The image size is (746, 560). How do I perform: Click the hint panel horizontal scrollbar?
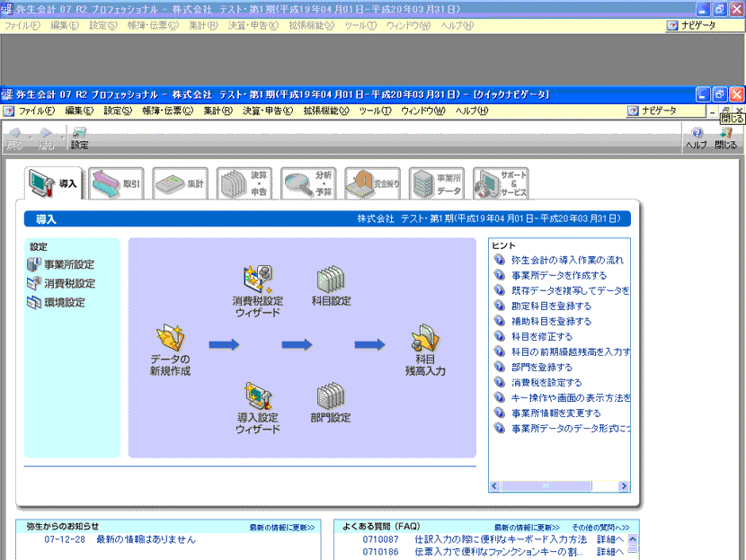click(x=559, y=486)
